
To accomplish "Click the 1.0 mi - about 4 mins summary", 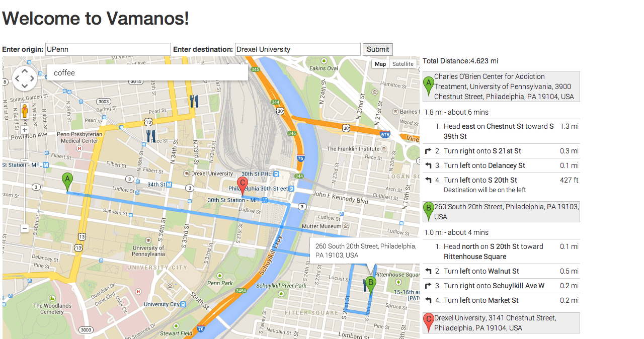I will pyautogui.click(x=456, y=232).
